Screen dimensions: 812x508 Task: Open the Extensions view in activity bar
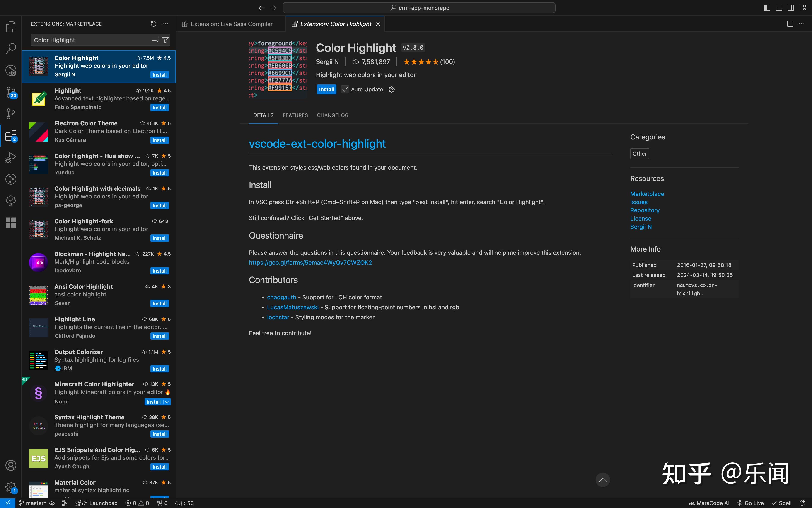pos(11,136)
